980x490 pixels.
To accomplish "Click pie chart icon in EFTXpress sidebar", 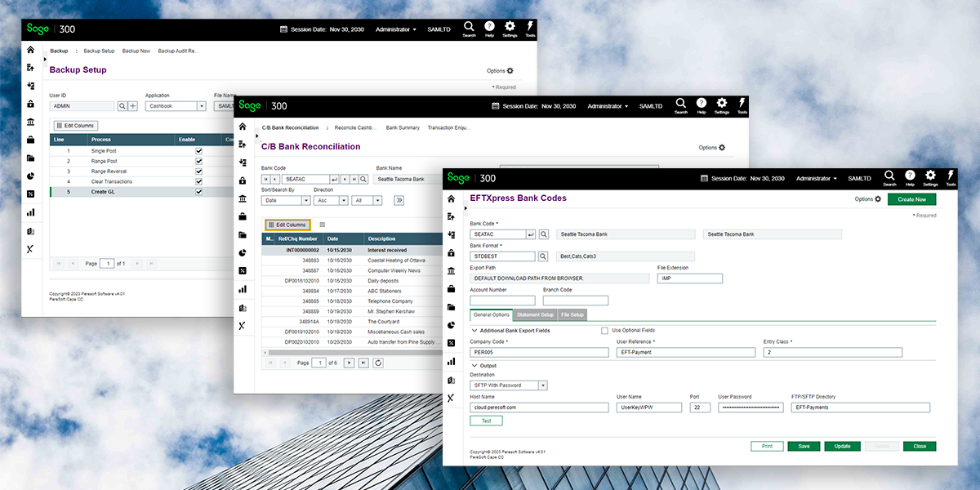I will tap(452, 325).
